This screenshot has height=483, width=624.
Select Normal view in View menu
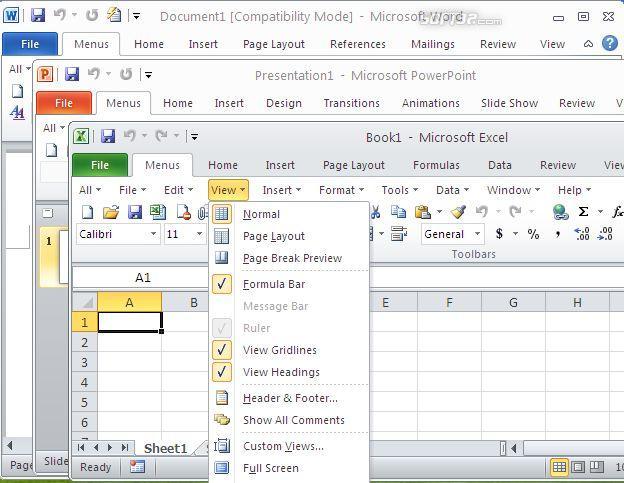point(289,214)
